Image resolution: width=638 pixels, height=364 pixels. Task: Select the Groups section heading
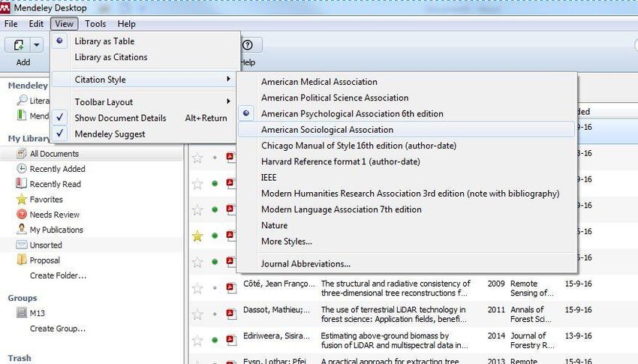pos(23,298)
